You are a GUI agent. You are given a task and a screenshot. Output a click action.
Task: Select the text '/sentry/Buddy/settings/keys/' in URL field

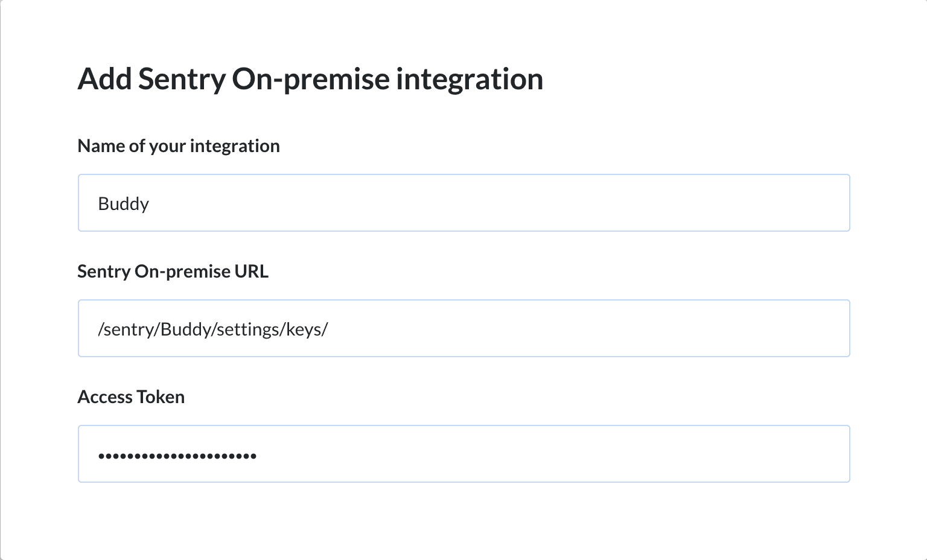(214, 329)
